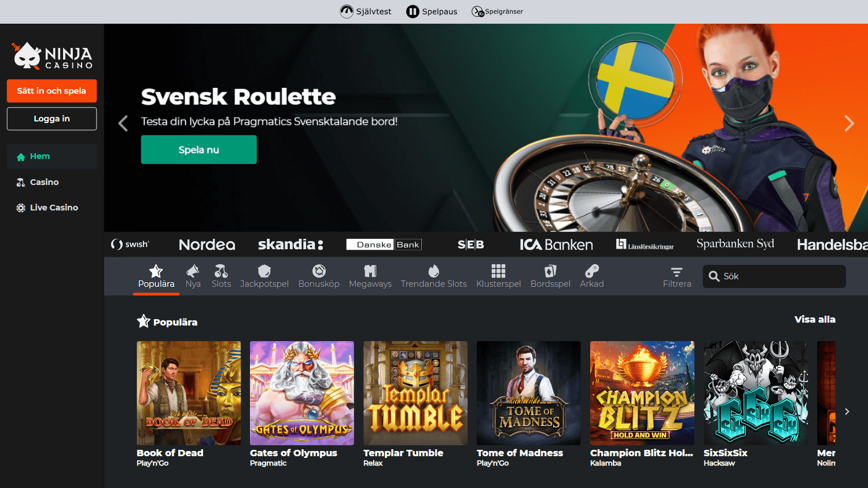Open the Tome of Madness thumbnail
Viewport: 868px width, 488px height.
[529, 393]
